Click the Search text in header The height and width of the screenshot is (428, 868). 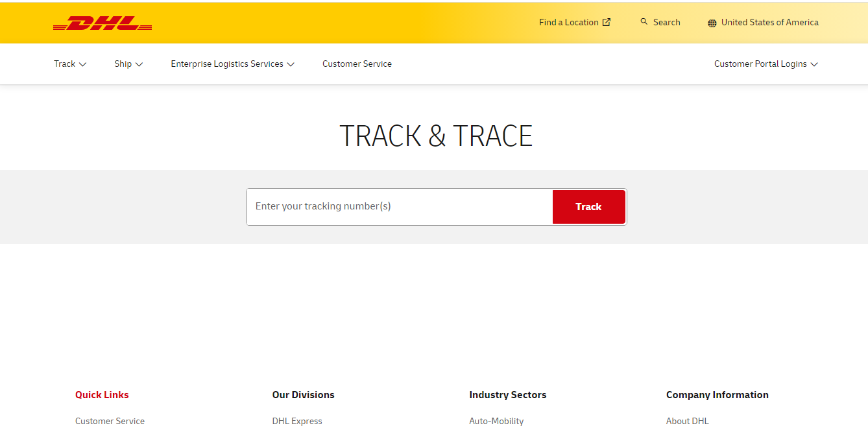click(x=666, y=22)
